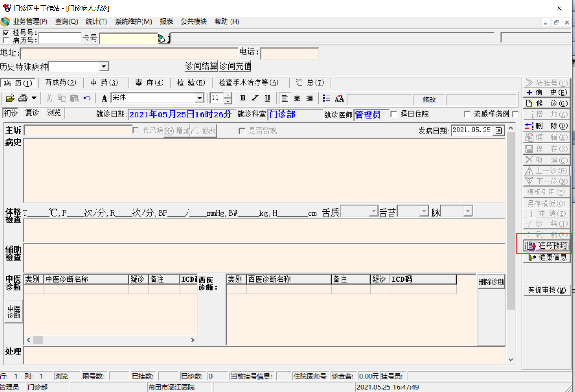This screenshot has width=575, height=392.
Task: Click the Cut scissors icon
Action: pyautogui.click(x=50, y=98)
